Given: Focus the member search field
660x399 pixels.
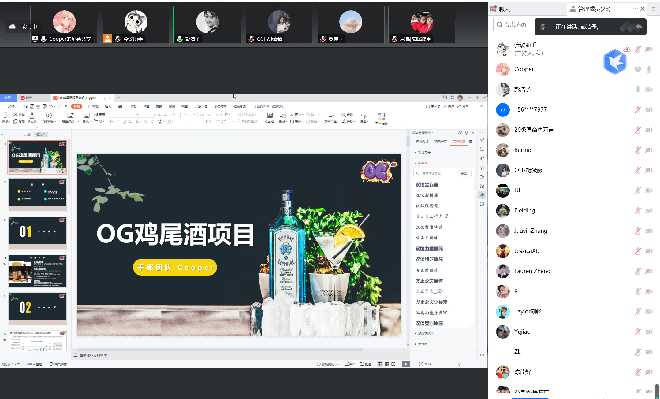Looking at the screenshot, I should (x=514, y=25).
